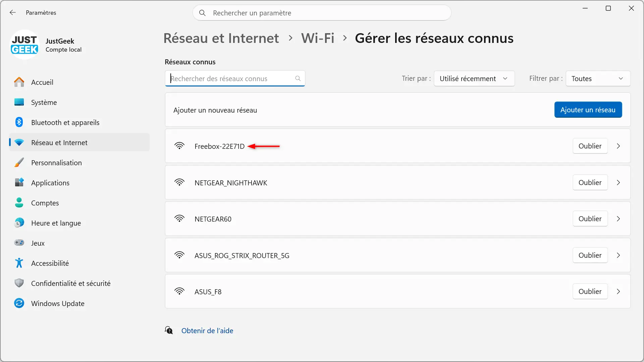The image size is (644, 362).
Task: Expand NETGEAR_NIGHTHAWK details chevron
Action: click(618, 183)
